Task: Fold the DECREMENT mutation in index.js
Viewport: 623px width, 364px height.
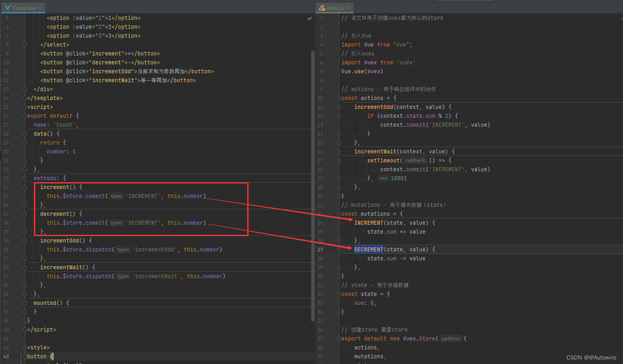Action: (x=339, y=249)
